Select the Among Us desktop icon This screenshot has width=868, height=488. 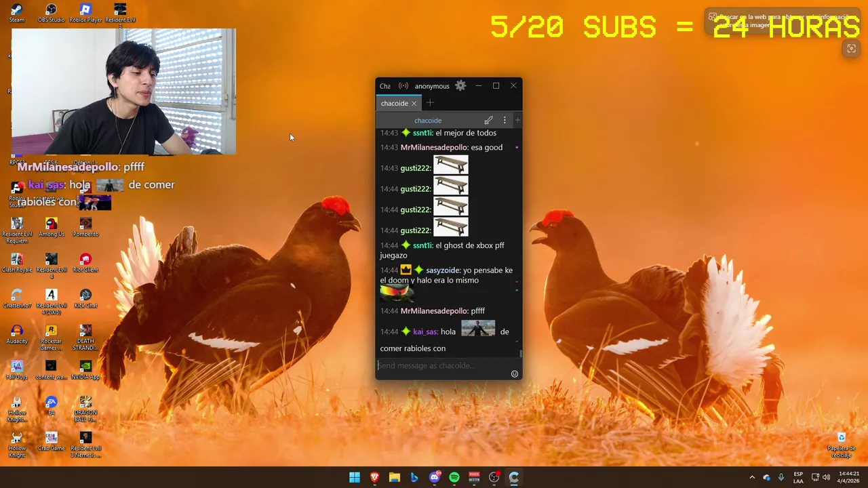[x=51, y=227]
